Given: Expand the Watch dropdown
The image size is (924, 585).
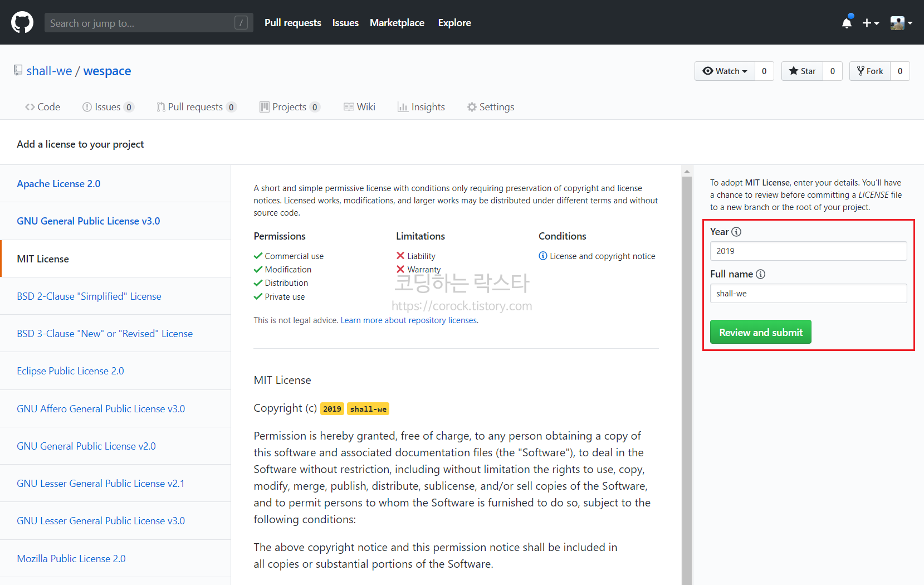Looking at the screenshot, I should click(725, 71).
